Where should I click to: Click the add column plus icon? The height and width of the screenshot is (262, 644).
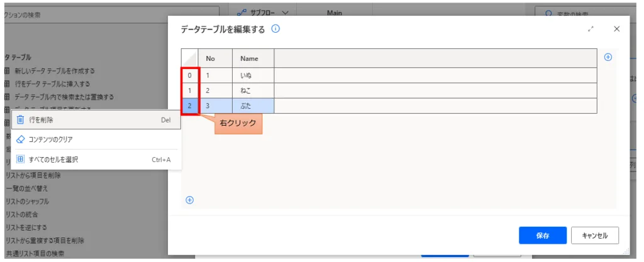(x=608, y=57)
